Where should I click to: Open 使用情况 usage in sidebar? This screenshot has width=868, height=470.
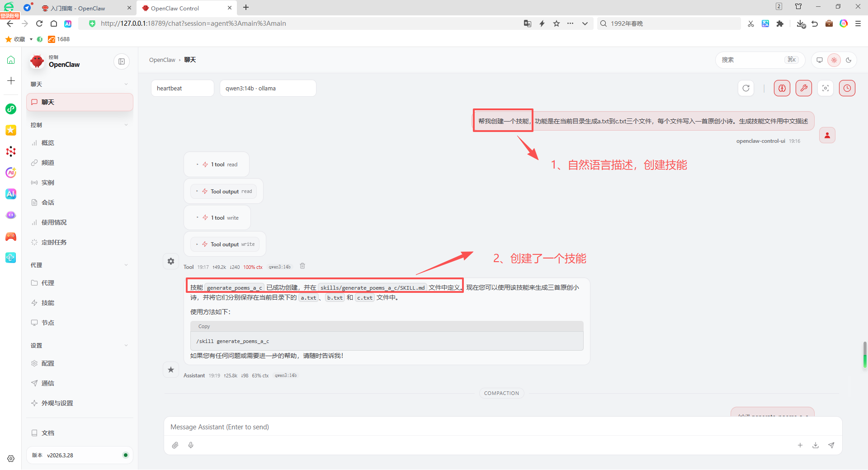tap(80, 222)
